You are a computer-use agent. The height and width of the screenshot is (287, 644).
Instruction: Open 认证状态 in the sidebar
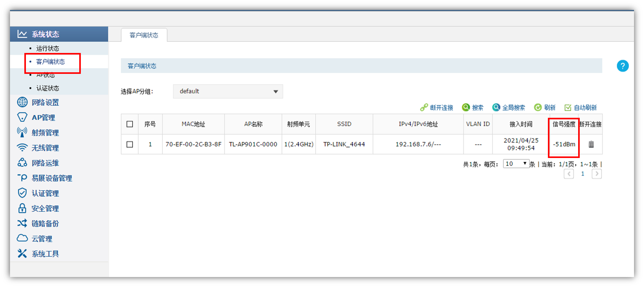[47, 88]
